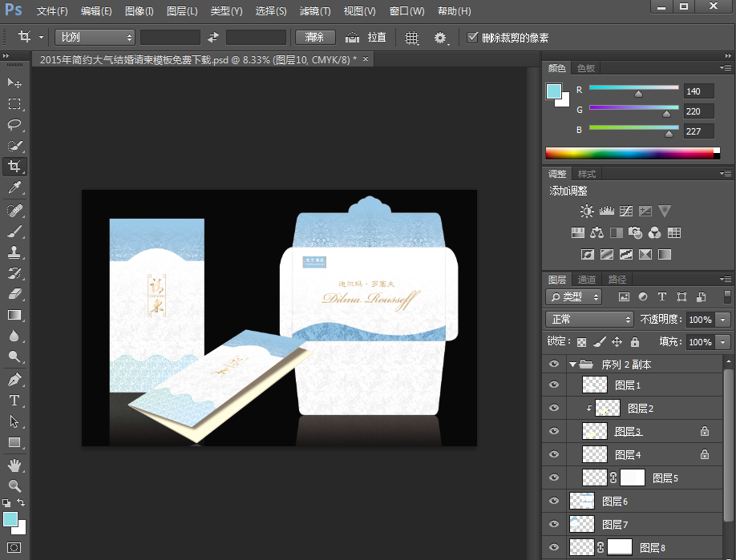The height and width of the screenshot is (560, 736).
Task: Open the crop ratio 比例 dropdown
Action: (95, 38)
